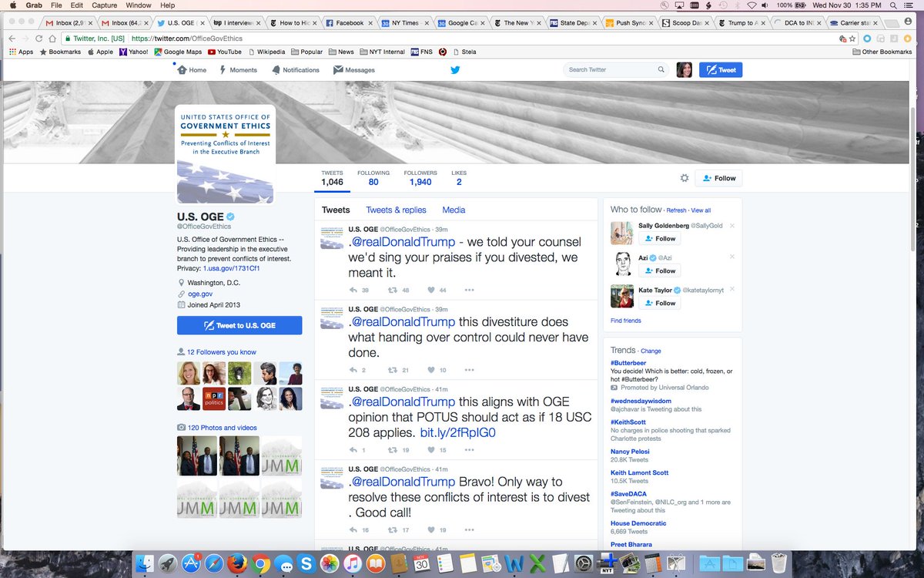Retweet the 'sing your praises' tweet
924x578 pixels.
coord(392,290)
